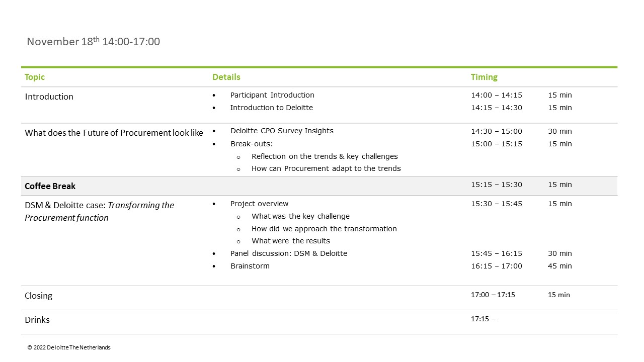Click 'Deloitte CPO Survey Insights' text

coord(282,131)
